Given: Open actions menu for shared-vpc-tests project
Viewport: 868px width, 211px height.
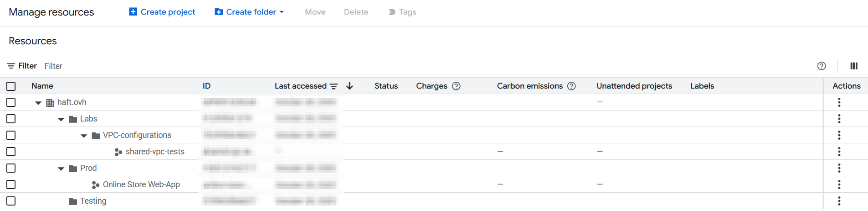Looking at the screenshot, I should click(x=839, y=152).
